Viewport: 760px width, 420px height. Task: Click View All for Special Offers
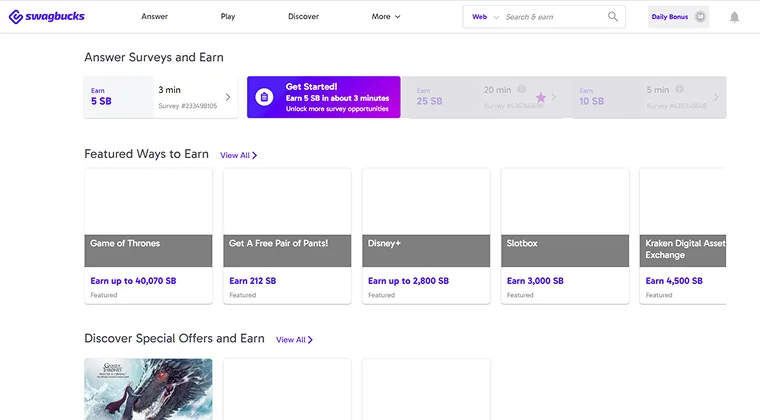(x=294, y=340)
